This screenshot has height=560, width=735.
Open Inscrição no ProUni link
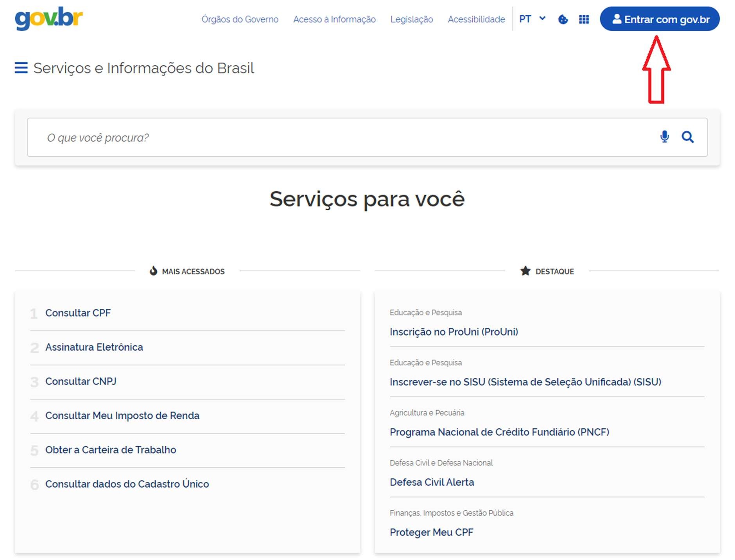click(x=454, y=332)
